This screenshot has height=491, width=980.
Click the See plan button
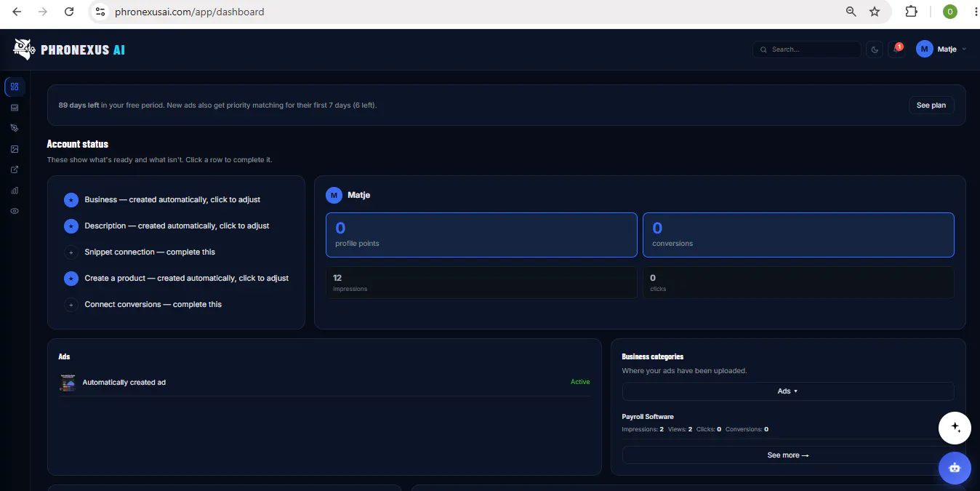tap(931, 105)
